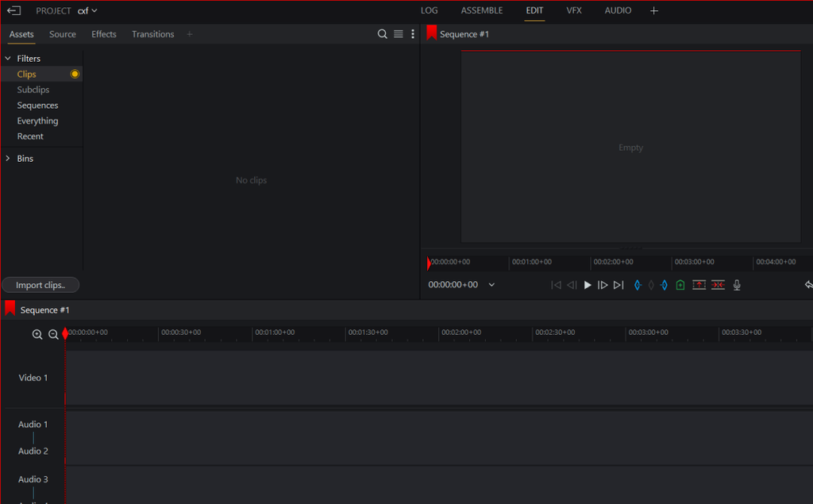Click the timeline ruler at 00:01:00+00
The width and height of the screenshot is (813, 504).
274,333
